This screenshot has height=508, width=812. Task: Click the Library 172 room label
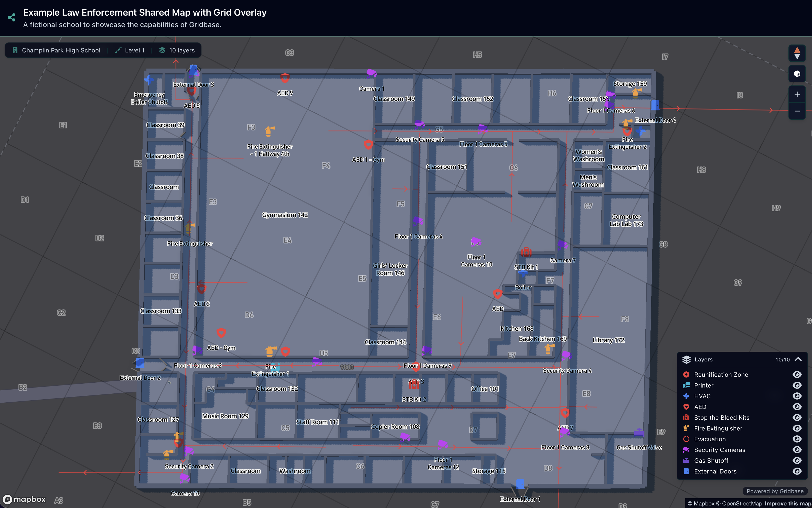[x=608, y=340]
